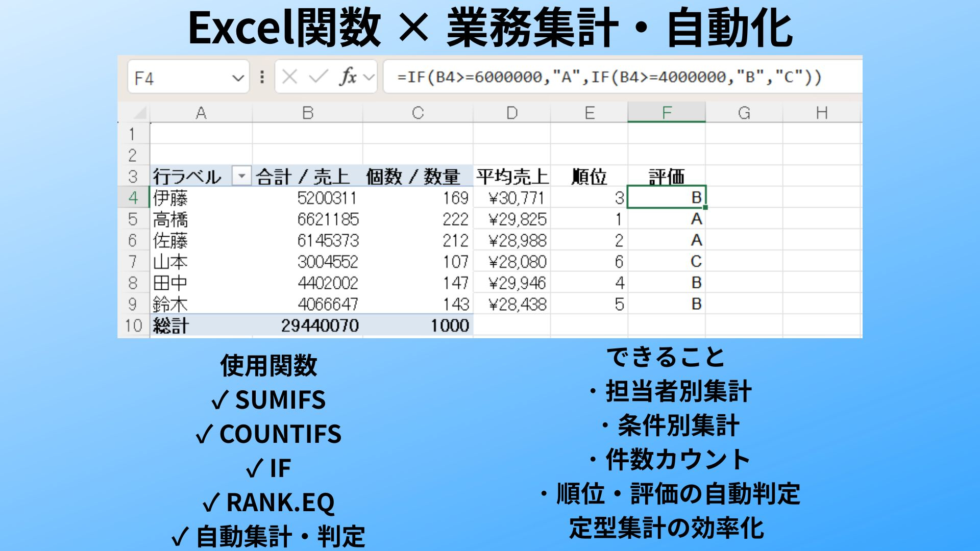Click the average cell ¥29,825
Screen dimensions: 980x551
[512, 219]
